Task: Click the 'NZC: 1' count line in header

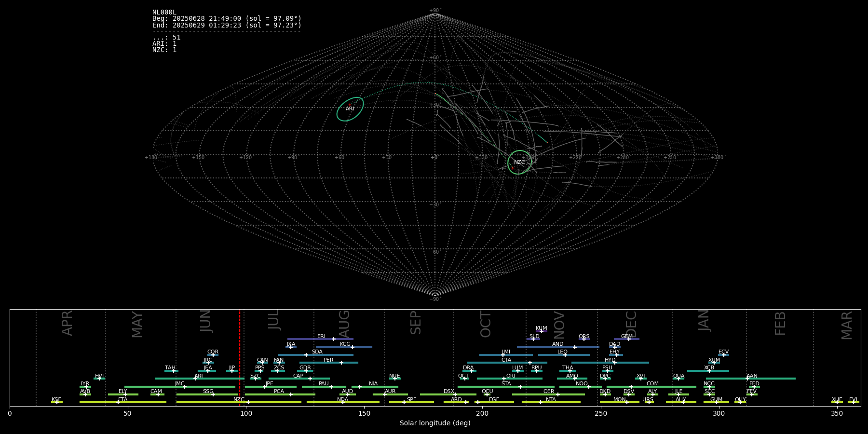Action: tap(164, 50)
